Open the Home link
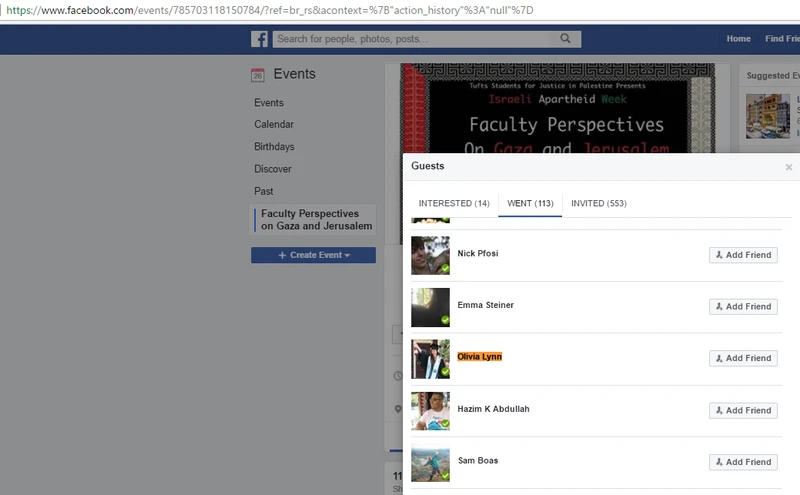Screen dimensions: 800x495 (x=738, y=39)
